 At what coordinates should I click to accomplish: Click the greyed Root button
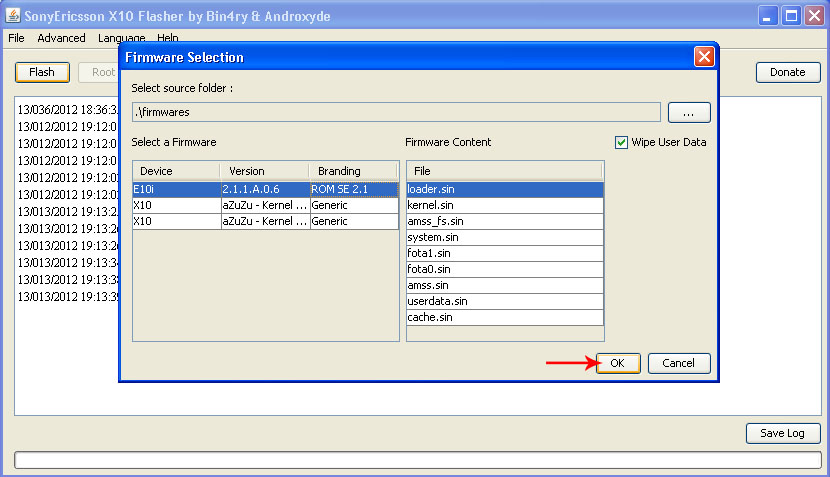(x=99, y=73)
